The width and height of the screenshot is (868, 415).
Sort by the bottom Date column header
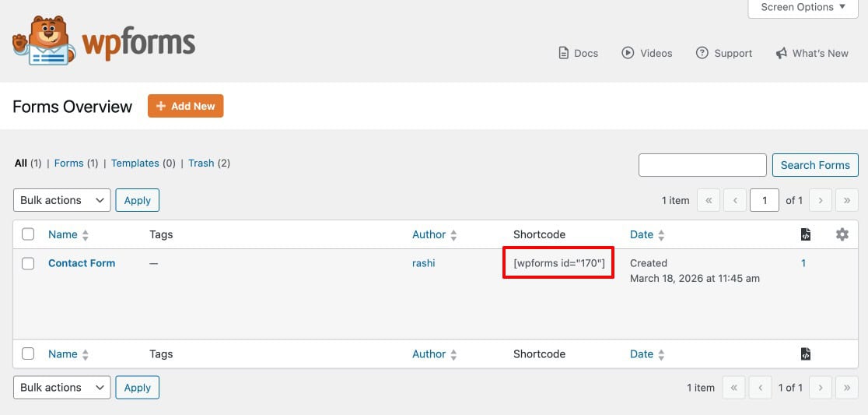pyautogui.click(x=642, y=354)
